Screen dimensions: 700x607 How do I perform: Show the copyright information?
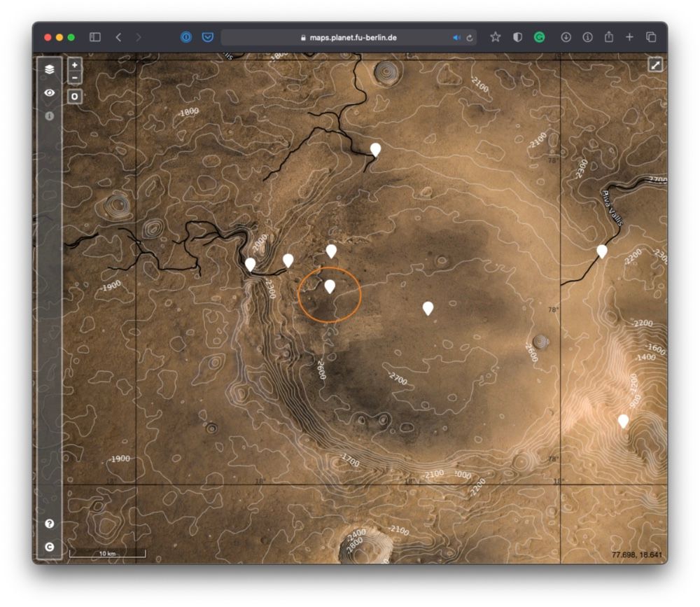[50, 547]
